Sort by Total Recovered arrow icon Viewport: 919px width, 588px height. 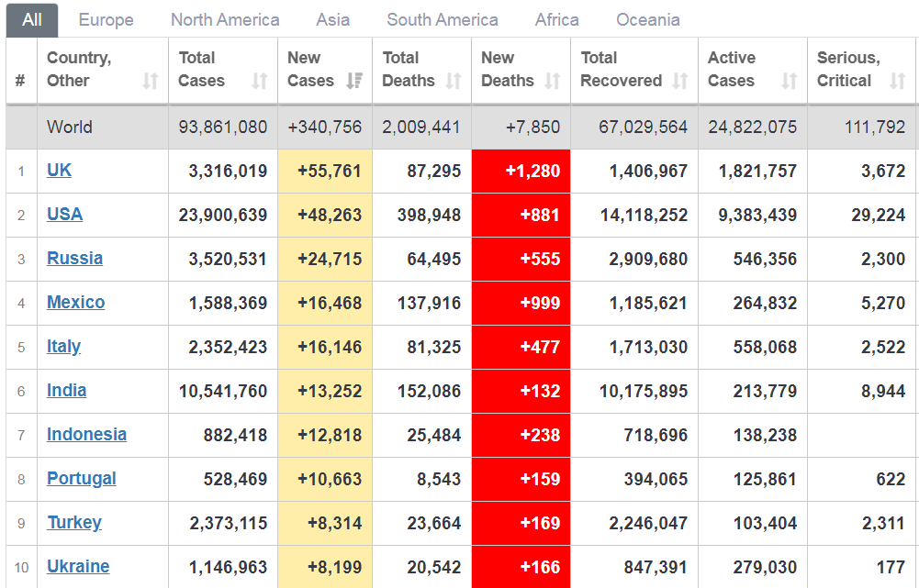point(680,82)
